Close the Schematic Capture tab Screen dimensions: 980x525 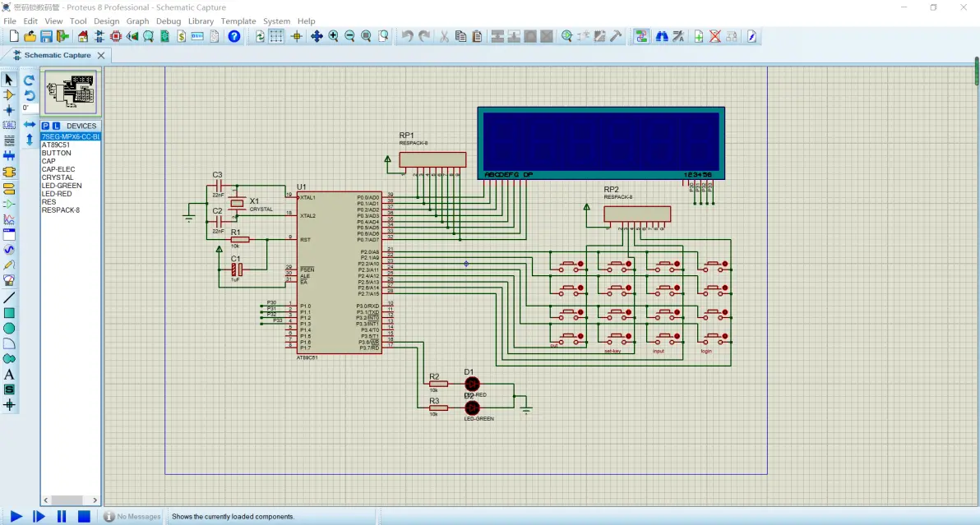point(100,56)
